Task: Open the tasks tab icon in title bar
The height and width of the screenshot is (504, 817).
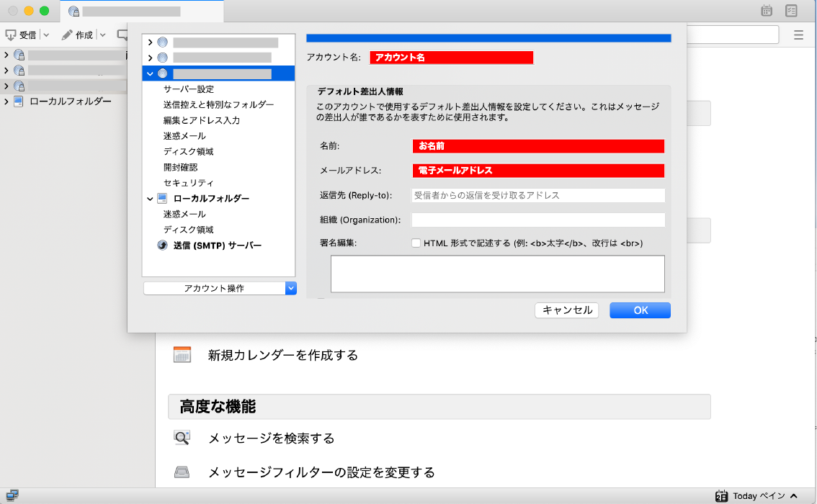Action: 792,11
